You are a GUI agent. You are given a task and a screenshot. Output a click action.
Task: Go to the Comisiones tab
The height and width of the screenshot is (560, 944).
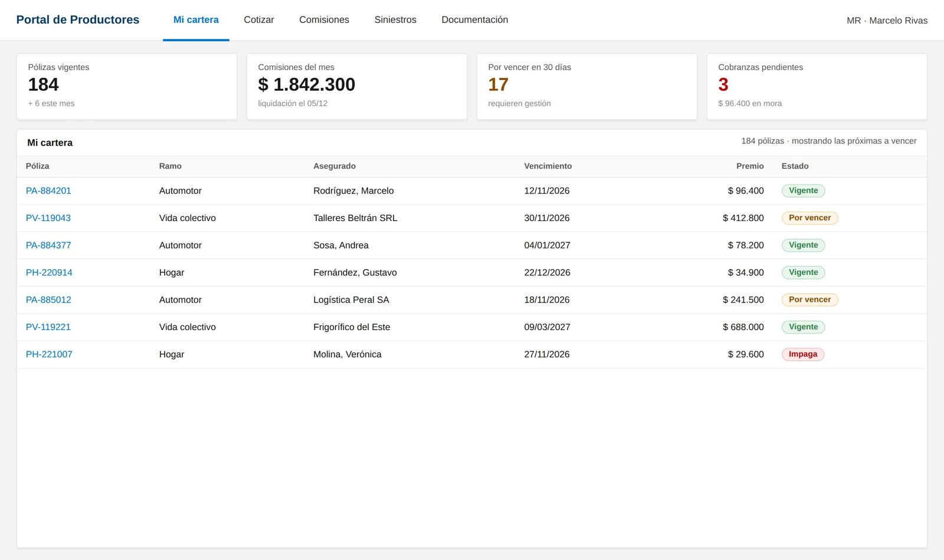(x=324, y=20)
